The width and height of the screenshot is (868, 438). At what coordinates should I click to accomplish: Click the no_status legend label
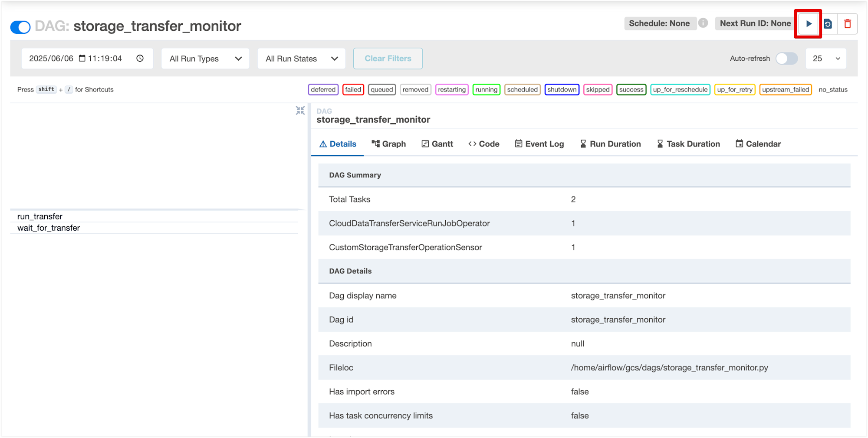click(833, 90)
